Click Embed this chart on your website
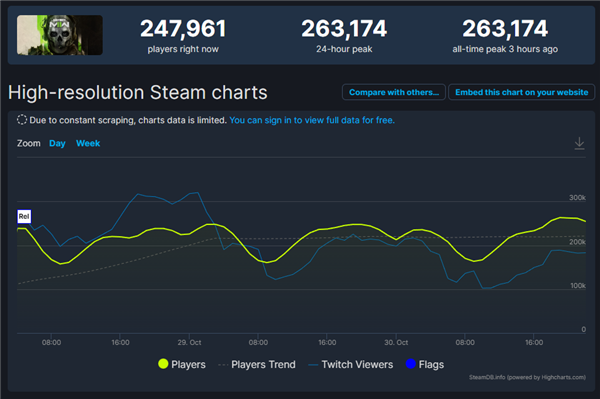This screenshot has height=399, width=600. (522, 92)
